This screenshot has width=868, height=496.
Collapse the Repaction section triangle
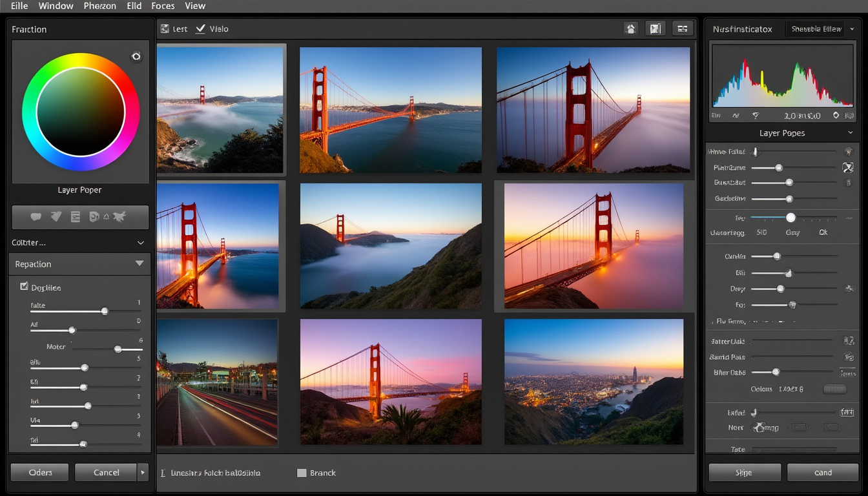click(139, 263)
